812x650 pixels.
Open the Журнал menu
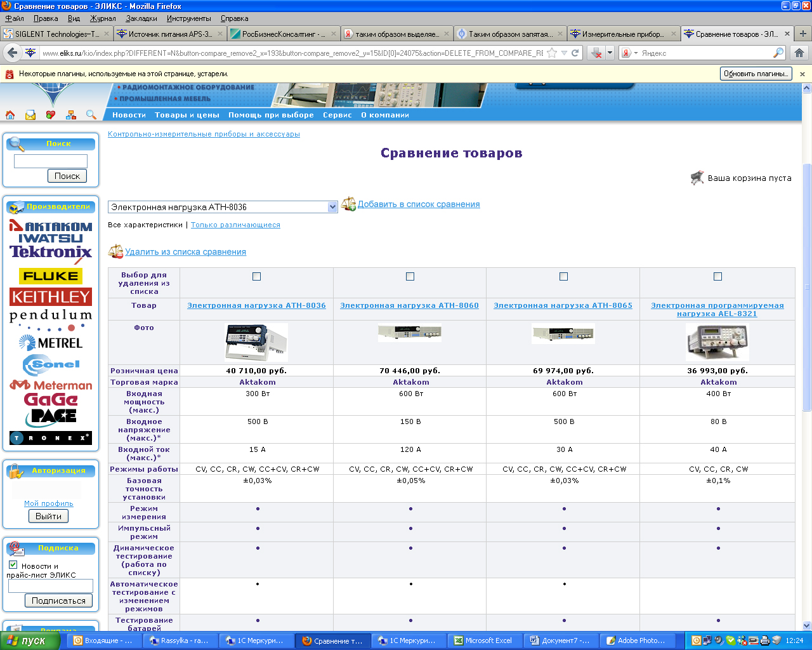coord(103,18)
